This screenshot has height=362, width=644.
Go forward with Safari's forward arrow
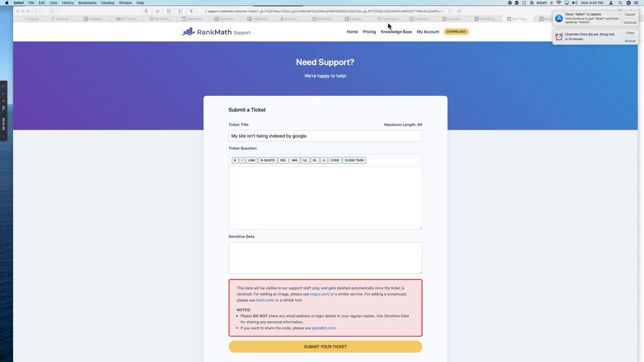pyautogui.click(x=42, y=11)
